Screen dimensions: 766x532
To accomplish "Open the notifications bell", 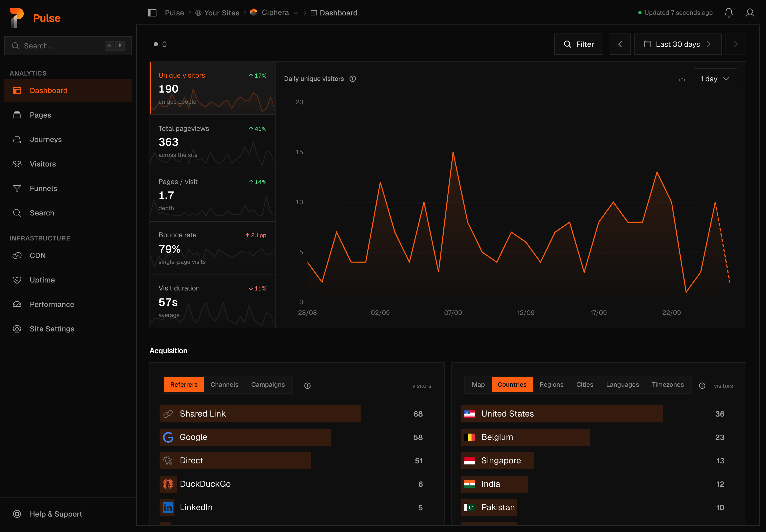I will [x=729, y=13].
